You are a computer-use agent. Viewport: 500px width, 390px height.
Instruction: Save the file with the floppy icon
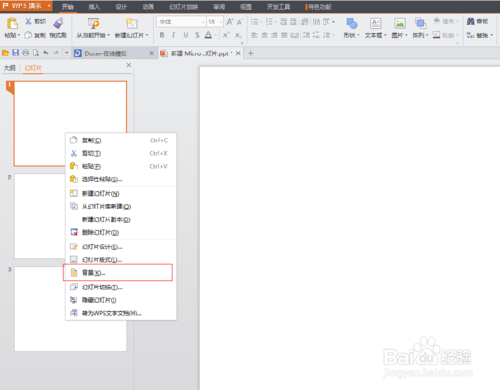(16, 53)
